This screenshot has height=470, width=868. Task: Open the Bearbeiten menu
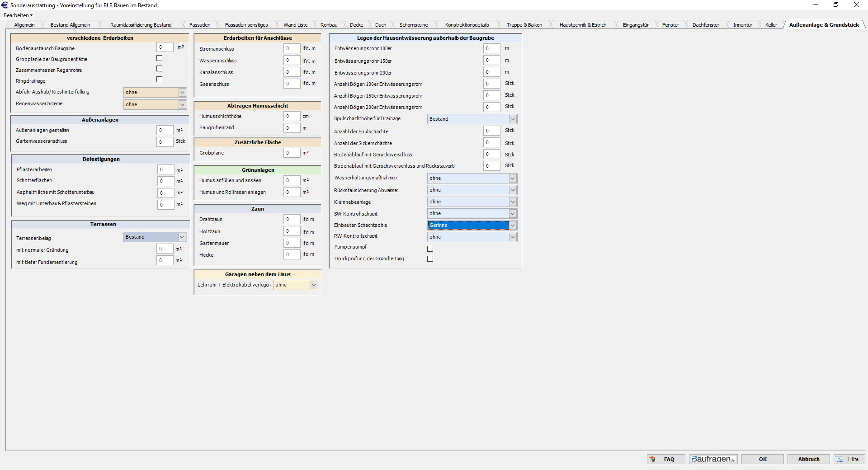(x=18, y=15)
